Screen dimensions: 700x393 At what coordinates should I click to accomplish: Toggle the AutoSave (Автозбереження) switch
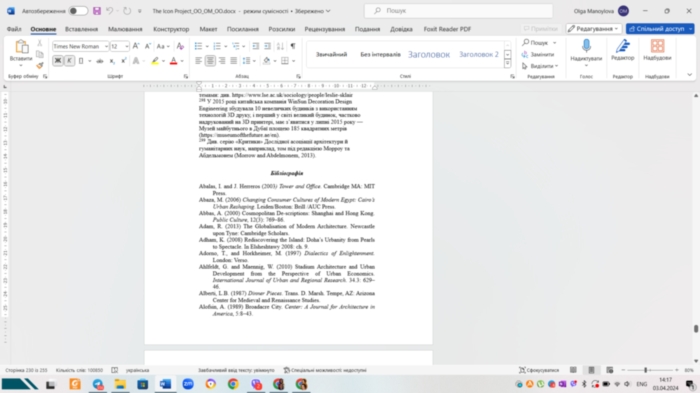pyautogui.click(x=78, y=11)
